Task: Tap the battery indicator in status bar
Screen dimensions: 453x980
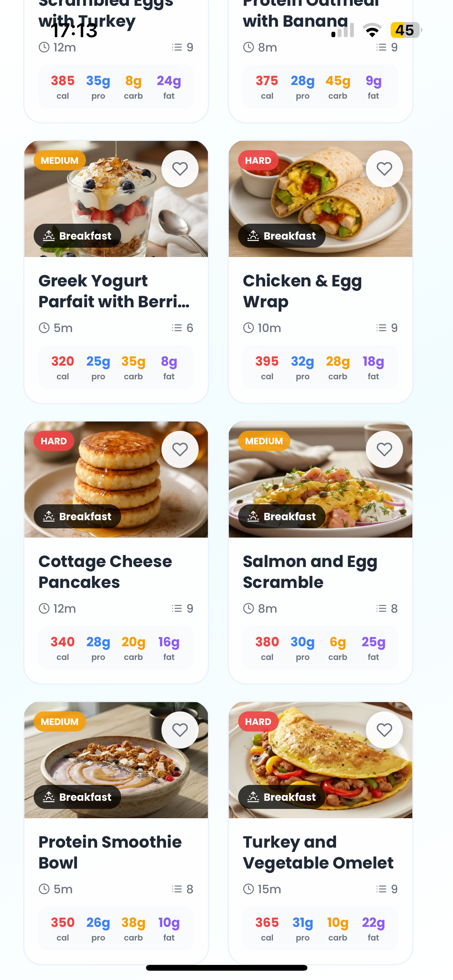Action: click(405, 30)
